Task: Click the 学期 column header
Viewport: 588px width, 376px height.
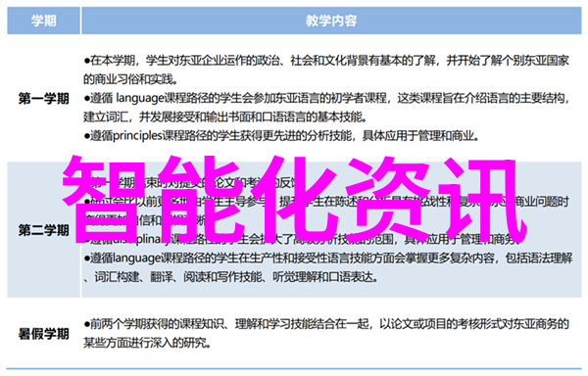Action: (43, 21)
